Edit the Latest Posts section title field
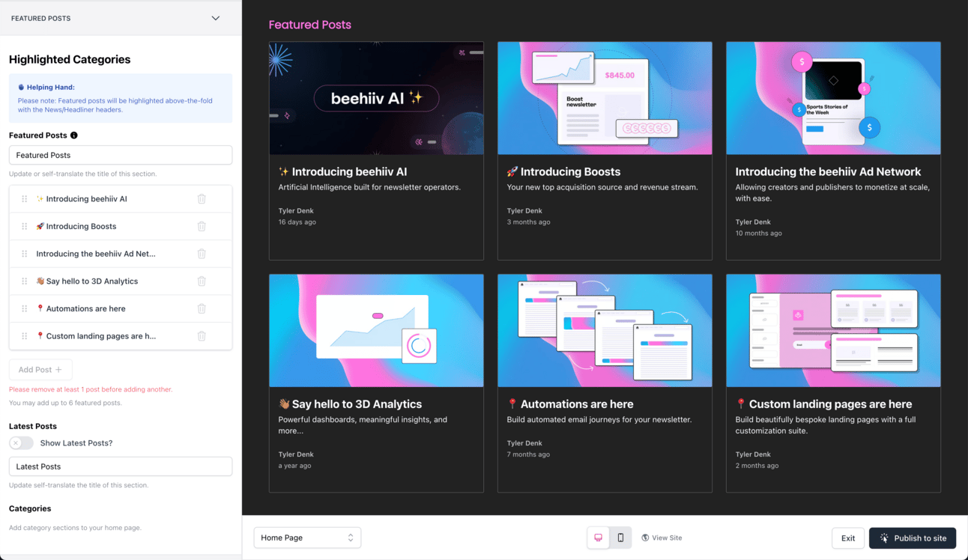968x560 pixels. [121, 466]
